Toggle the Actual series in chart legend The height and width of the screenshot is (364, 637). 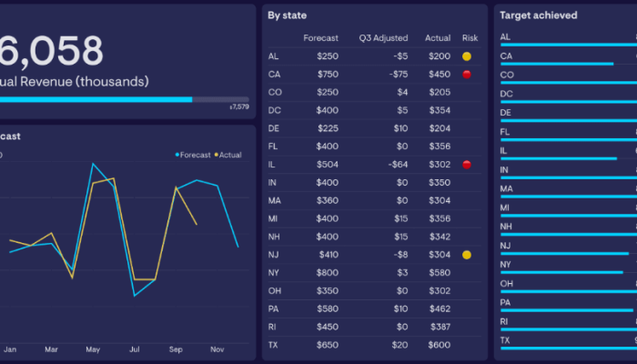pyautogui.click(x=227, y=155)
